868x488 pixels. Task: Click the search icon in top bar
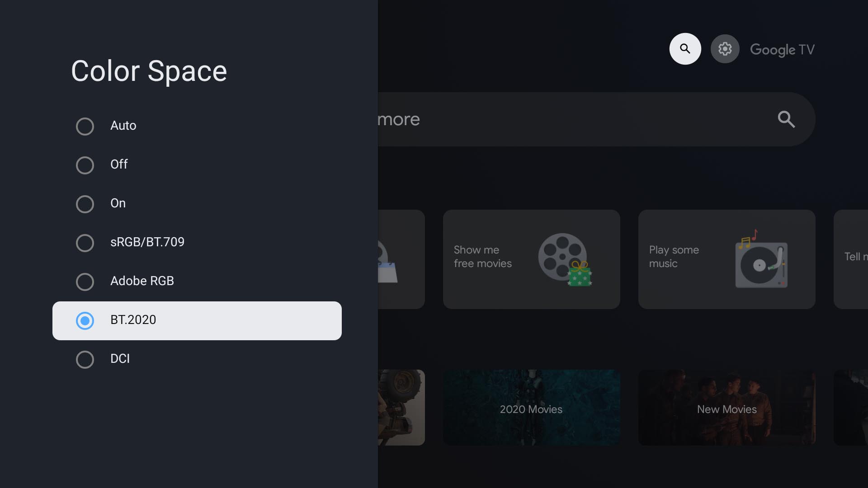685,48
